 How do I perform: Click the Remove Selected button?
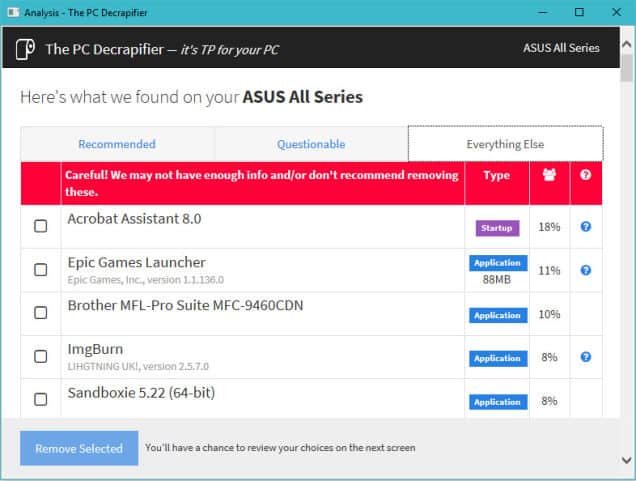click(79, 448)
